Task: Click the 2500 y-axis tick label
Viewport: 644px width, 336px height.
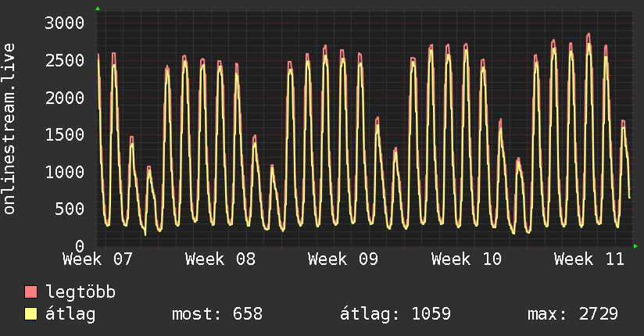Action: [x=65, y=60]
